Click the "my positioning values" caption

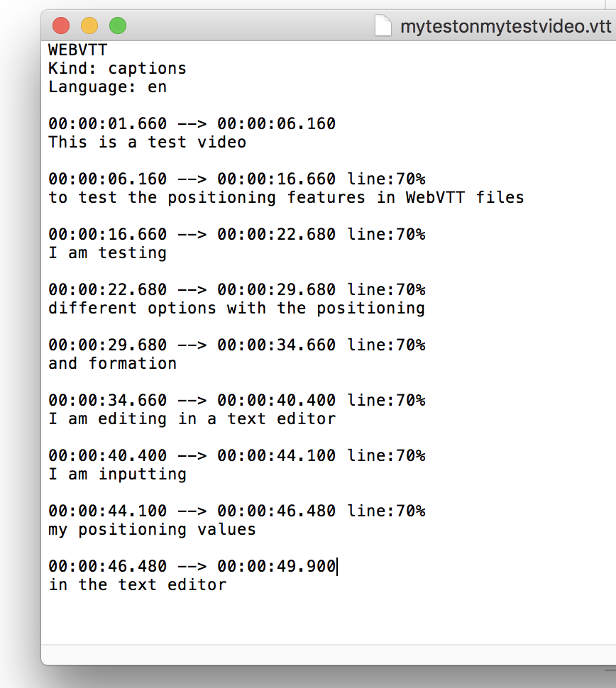click(x=152, y=530)
